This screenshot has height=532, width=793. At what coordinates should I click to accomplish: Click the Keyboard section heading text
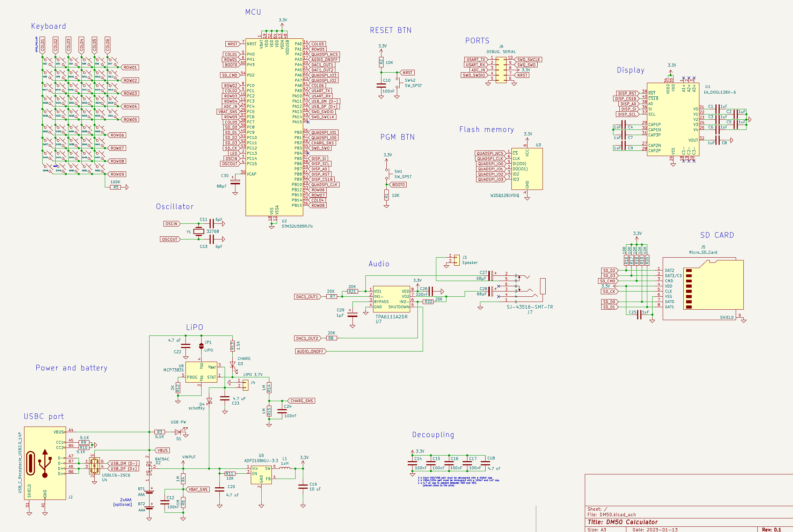click(48, 26)
